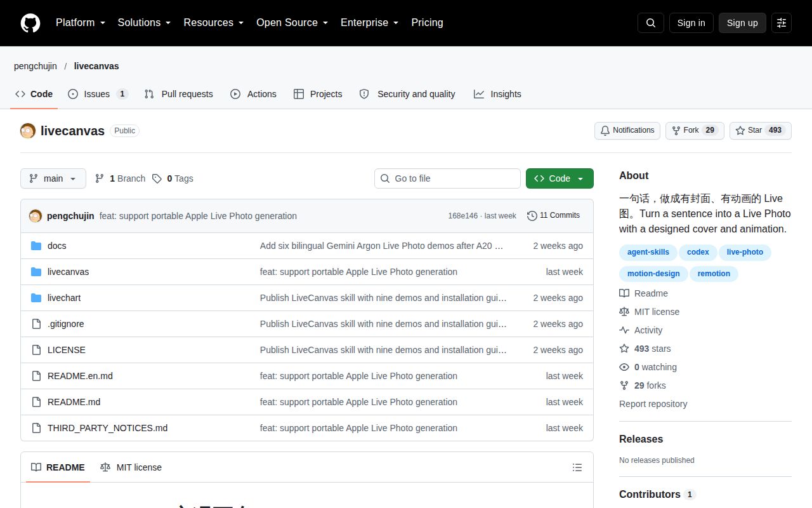Click the livechart folder icon
Screen dimensions: 812x508
point(36,298)
